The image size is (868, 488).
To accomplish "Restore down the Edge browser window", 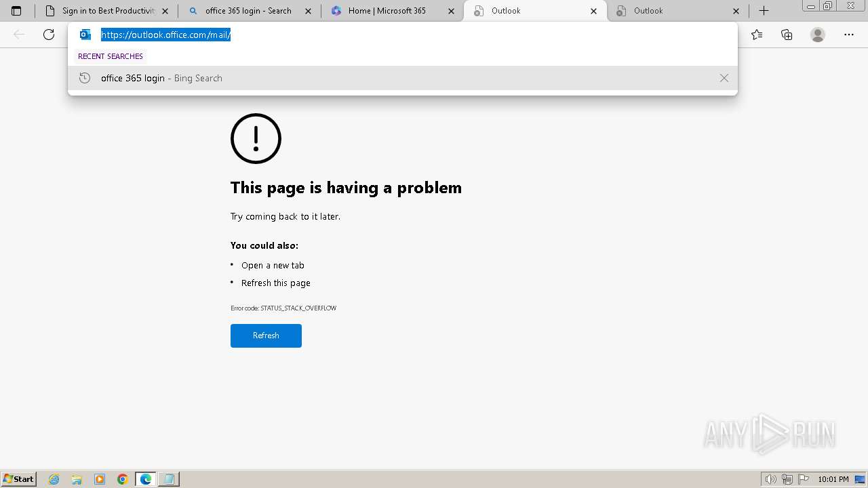I will tap(828, 6).
